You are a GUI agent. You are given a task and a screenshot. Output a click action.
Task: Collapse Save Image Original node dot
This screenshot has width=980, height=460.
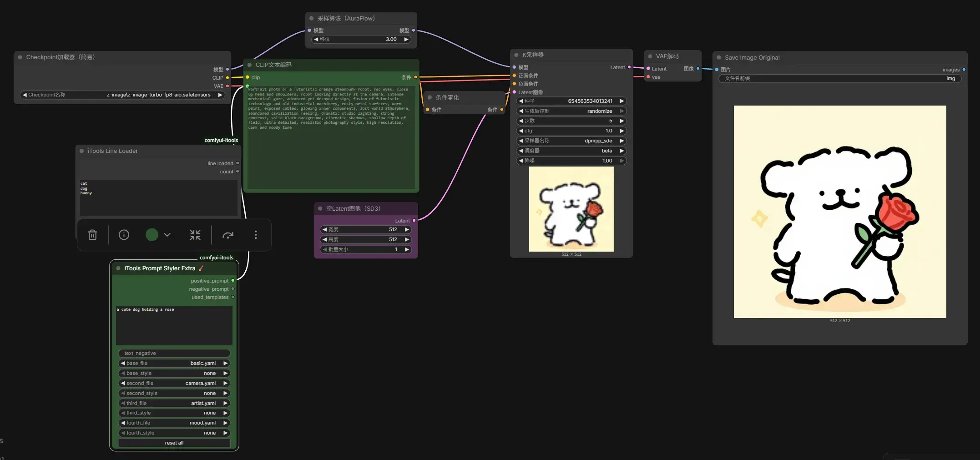(719, 58)
